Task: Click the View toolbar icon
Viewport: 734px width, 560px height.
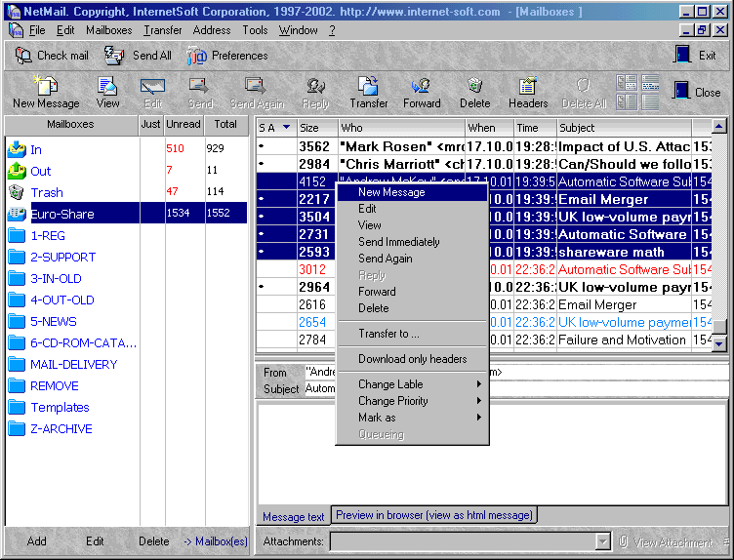Action: (107, 86)
